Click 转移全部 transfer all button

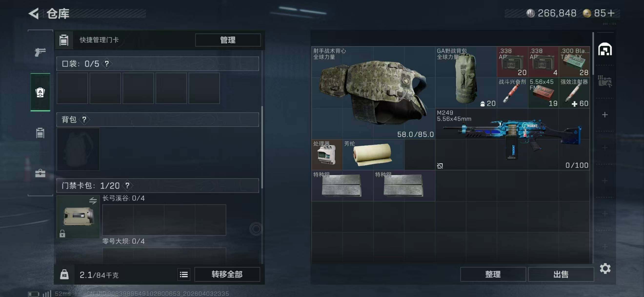click(x=227, y=275)
